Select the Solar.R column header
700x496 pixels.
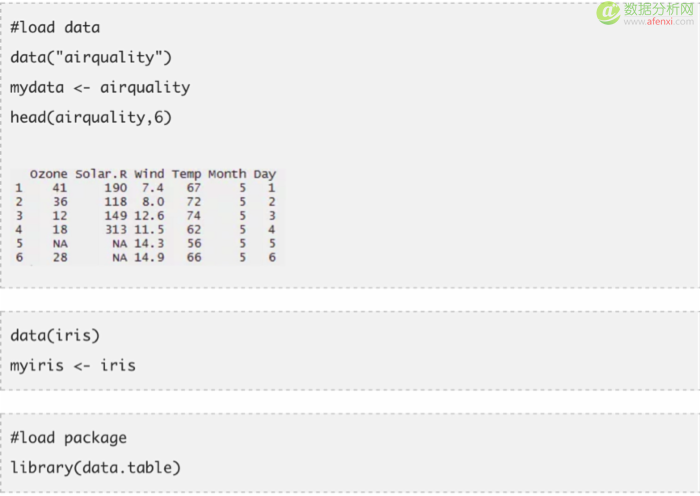(x=101, y=174)
